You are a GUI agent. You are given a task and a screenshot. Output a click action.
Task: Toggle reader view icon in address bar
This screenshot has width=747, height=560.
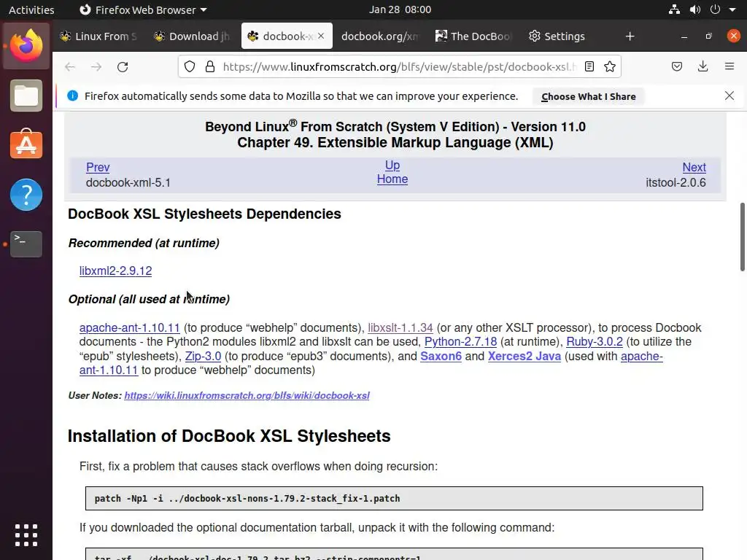coord(589,66)
